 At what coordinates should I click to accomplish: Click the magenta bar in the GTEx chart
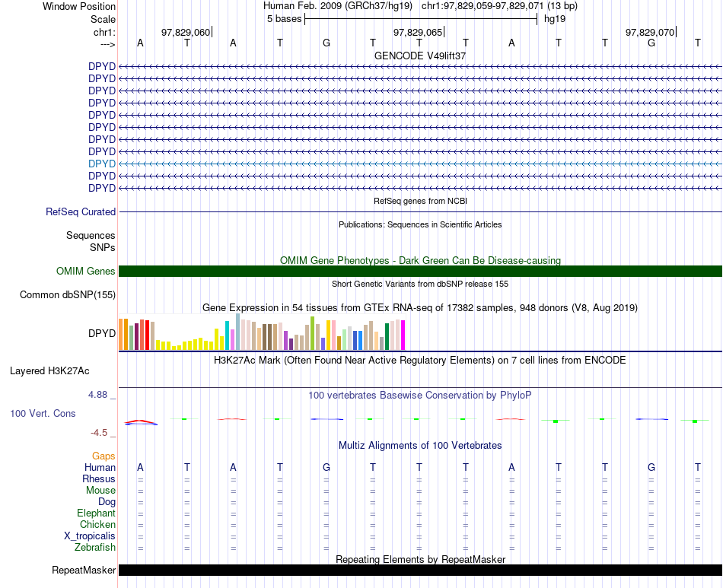coord(403,335)
